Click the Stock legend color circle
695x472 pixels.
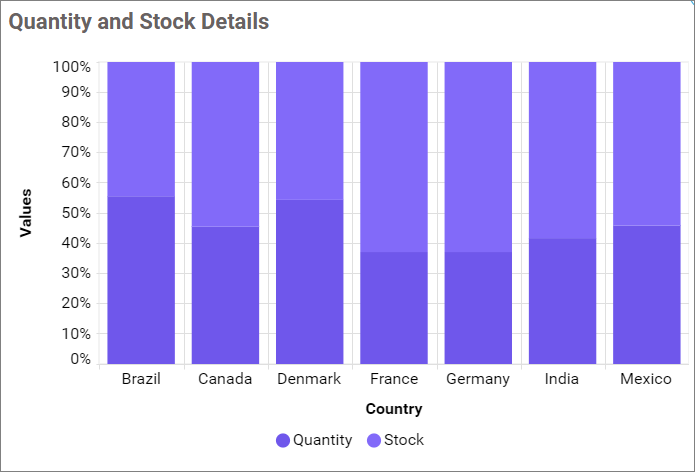pos(374,440)
